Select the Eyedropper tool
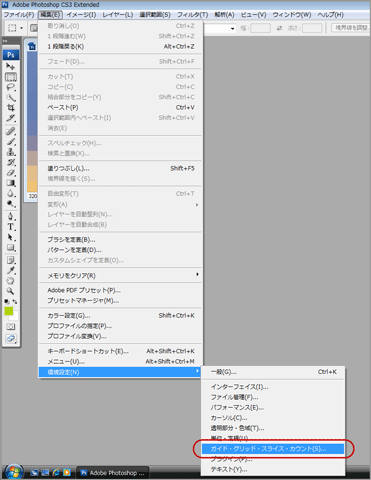 tap(11, 270)
